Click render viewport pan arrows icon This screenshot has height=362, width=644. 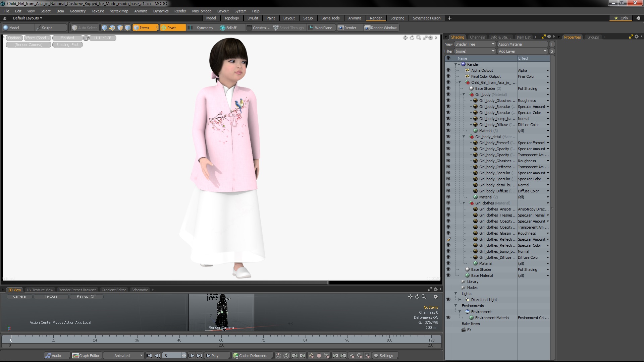pyautogui.click(x=405, y=38)
